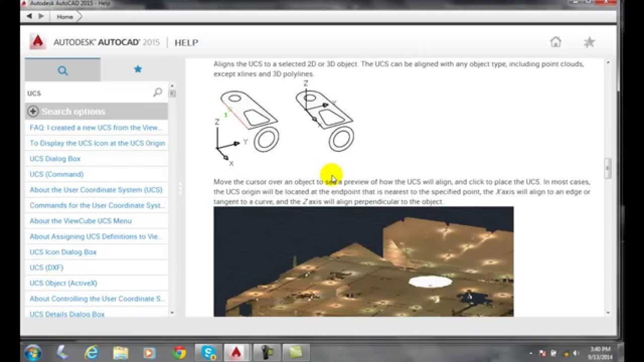Open favorites with the header star icon
644x362 pixels.
point(589,42)
